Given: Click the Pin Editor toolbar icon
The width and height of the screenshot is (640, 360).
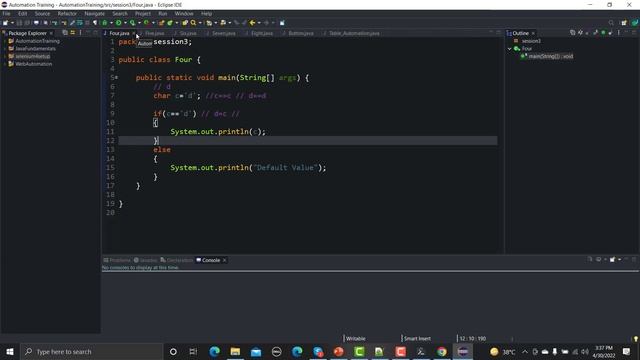Looking at the screenshot, I should click(x=282, y=23).
